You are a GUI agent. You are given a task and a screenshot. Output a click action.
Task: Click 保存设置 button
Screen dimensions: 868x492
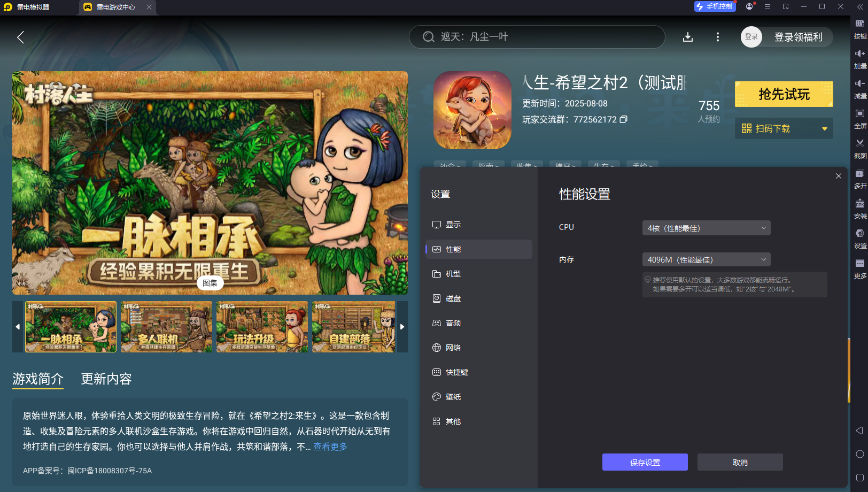(x=645, y=462)
